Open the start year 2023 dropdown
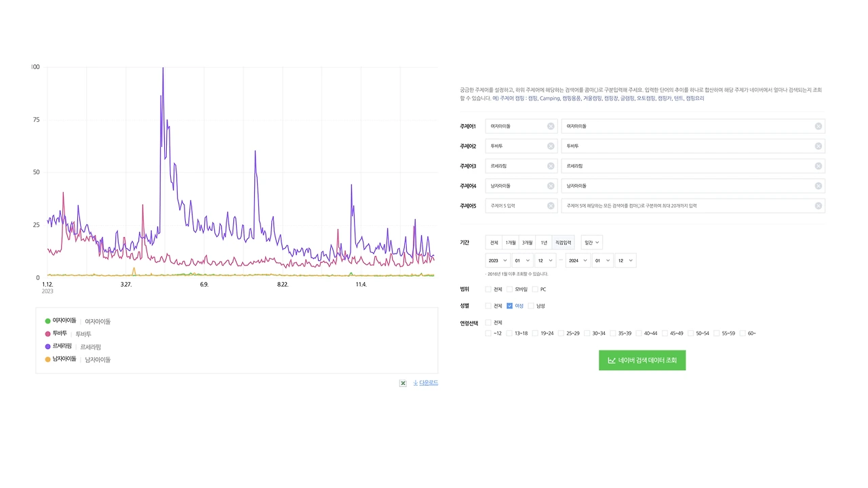 click(x=497, y=260)
